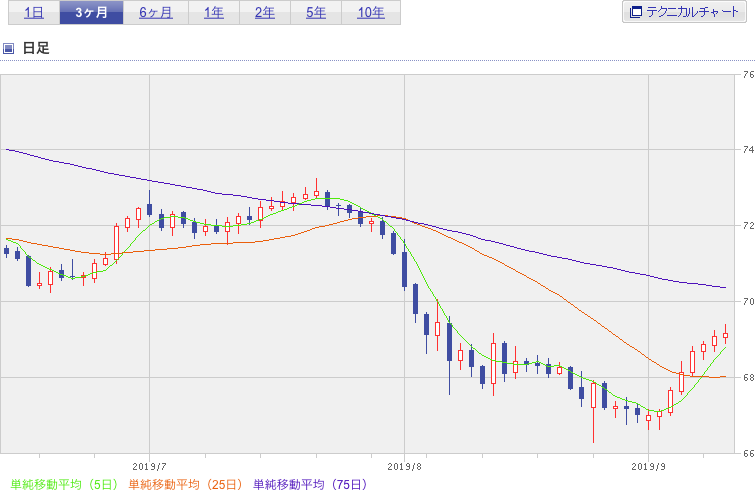The width and height of the screenshot is (755, 493).
Task: Click the 単純移動平均（25日）legend label
Action: pos(185,484)
